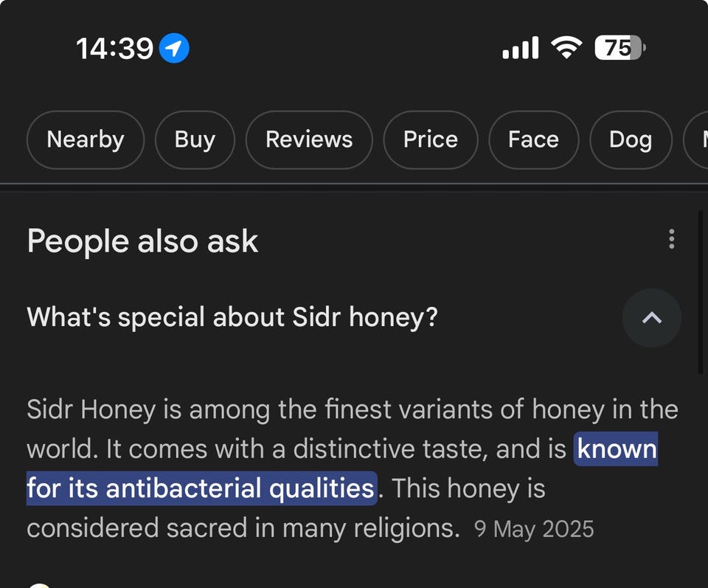Select the Nearby filter chip
Image resolution: width=708 pixels, height=588 pixels.
click(86, 139)
